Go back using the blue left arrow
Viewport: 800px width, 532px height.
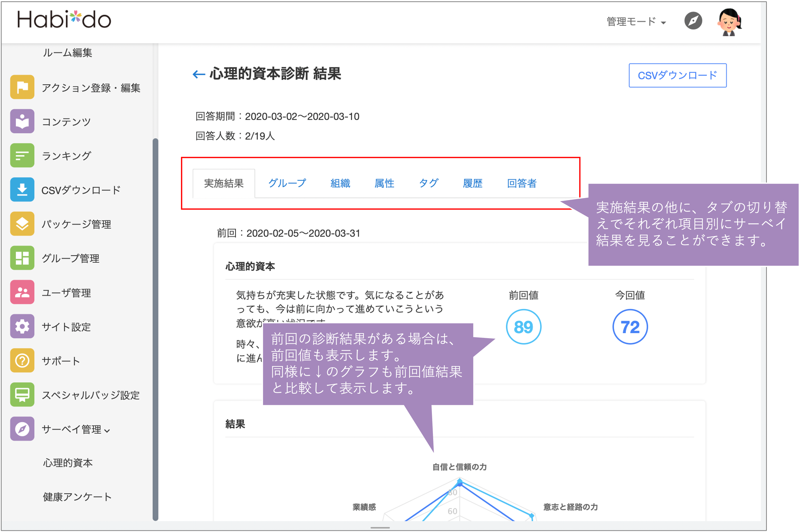199,74
